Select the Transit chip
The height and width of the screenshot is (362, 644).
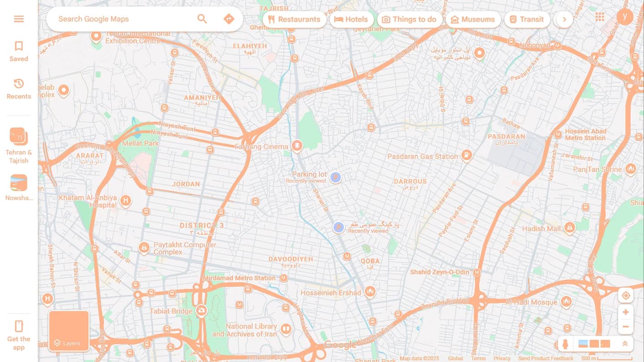pyautogui.click(x=527, y=19)
